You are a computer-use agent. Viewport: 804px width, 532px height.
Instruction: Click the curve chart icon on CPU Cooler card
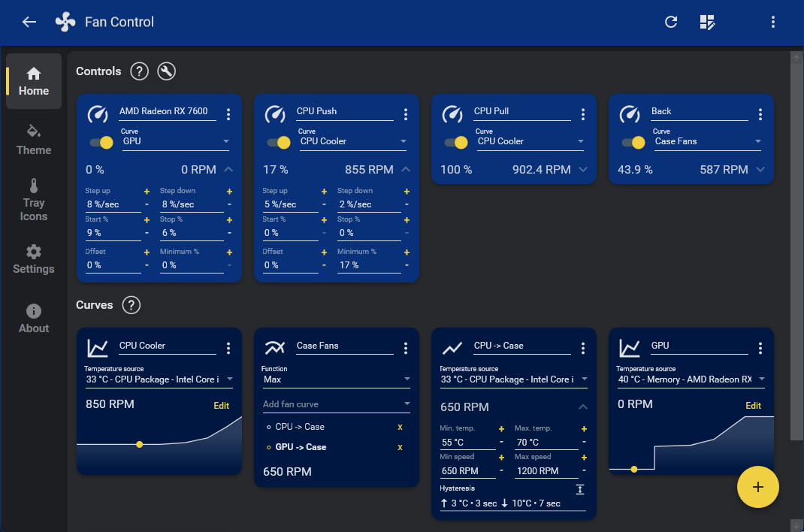pos(99,348)
